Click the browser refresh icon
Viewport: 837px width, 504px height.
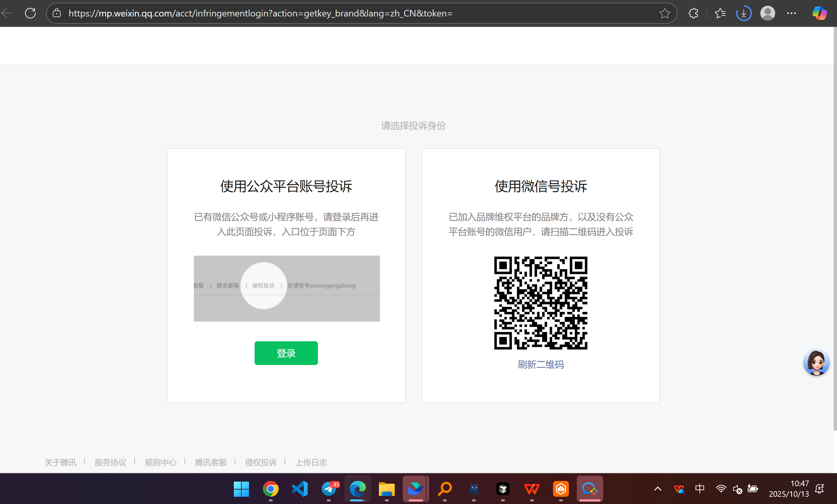30,13
